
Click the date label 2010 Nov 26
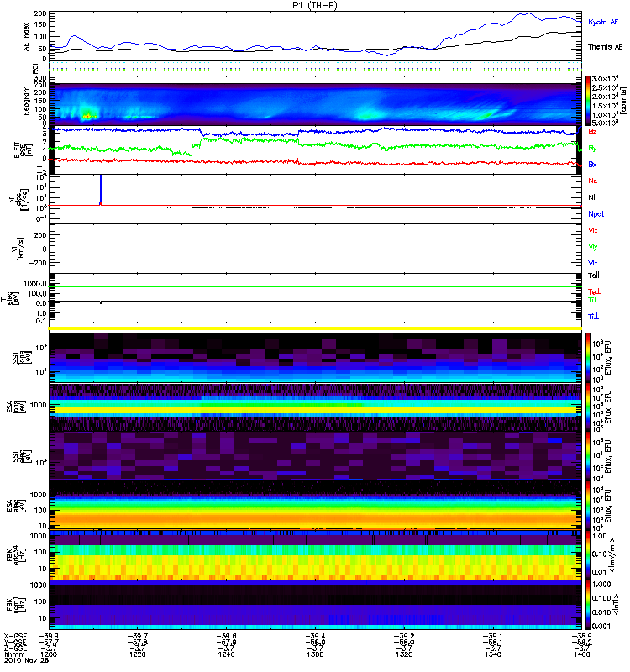coord(27,660)
